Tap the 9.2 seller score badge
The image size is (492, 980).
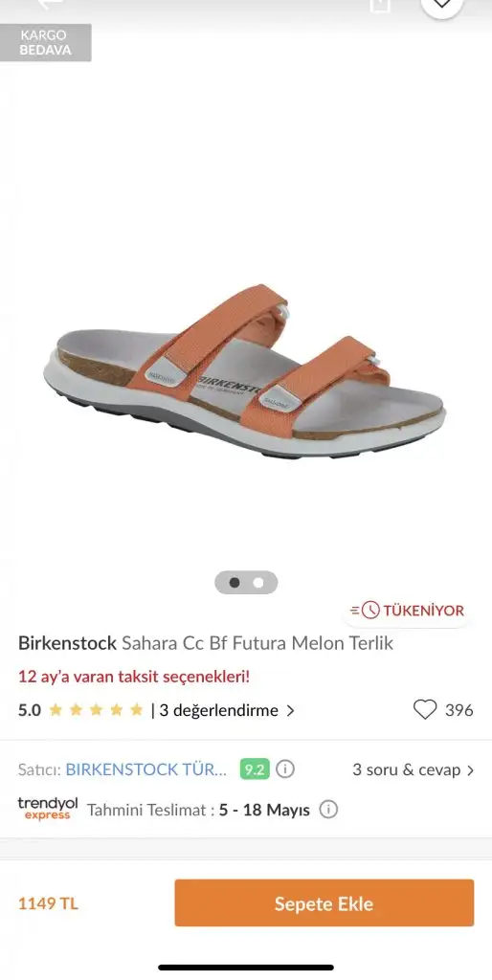(x=255, y=769)
